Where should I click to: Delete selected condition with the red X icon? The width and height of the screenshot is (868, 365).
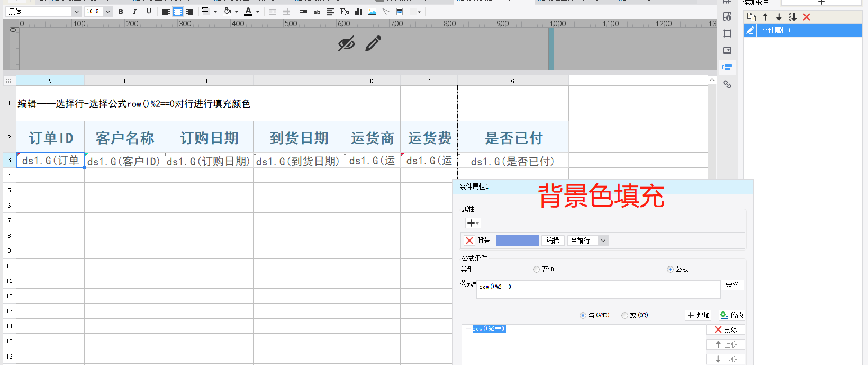[x=807, y=17]
